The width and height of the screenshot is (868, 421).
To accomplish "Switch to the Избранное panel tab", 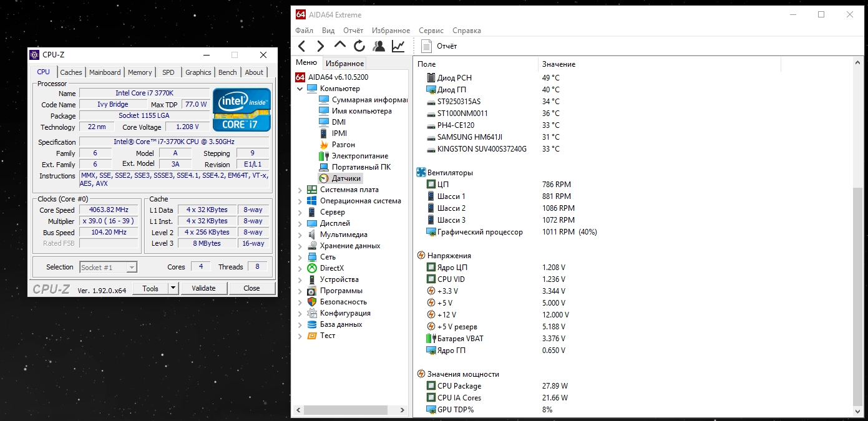I will coord(344,64).
